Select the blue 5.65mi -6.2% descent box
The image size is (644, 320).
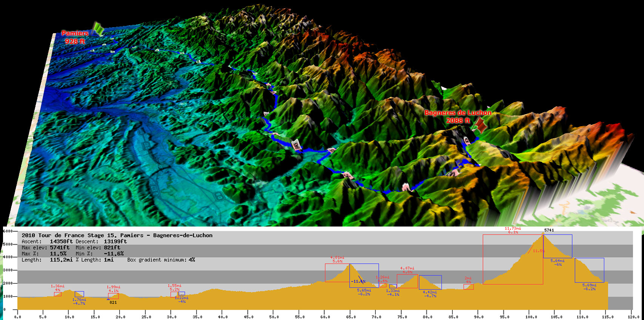click(x=364, y=276)
